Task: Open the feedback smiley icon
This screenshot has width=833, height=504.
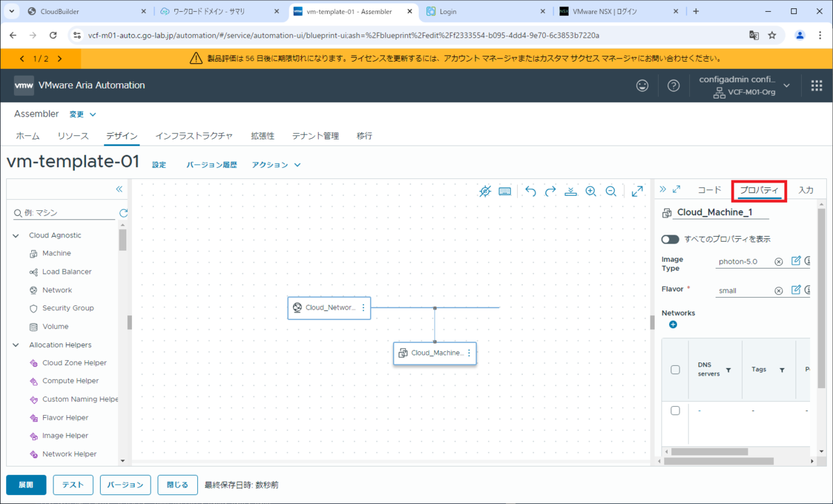Action: [643, 85]
